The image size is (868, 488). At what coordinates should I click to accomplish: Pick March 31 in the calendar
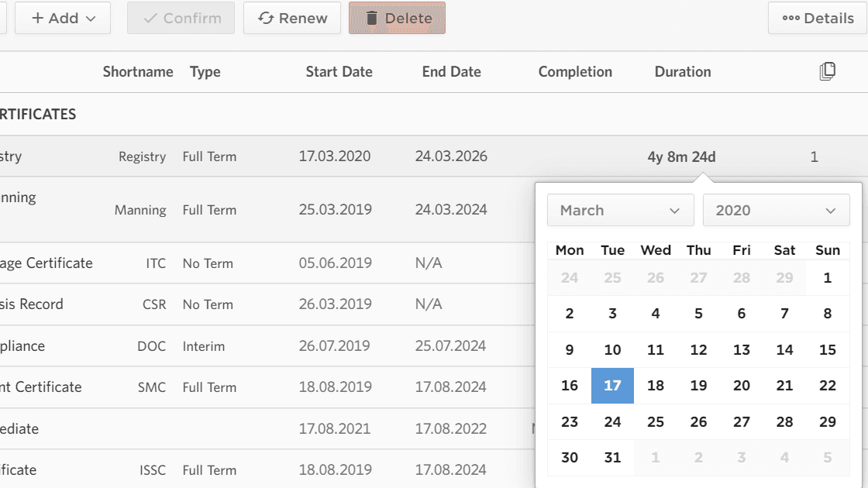[x=612, y=457]
